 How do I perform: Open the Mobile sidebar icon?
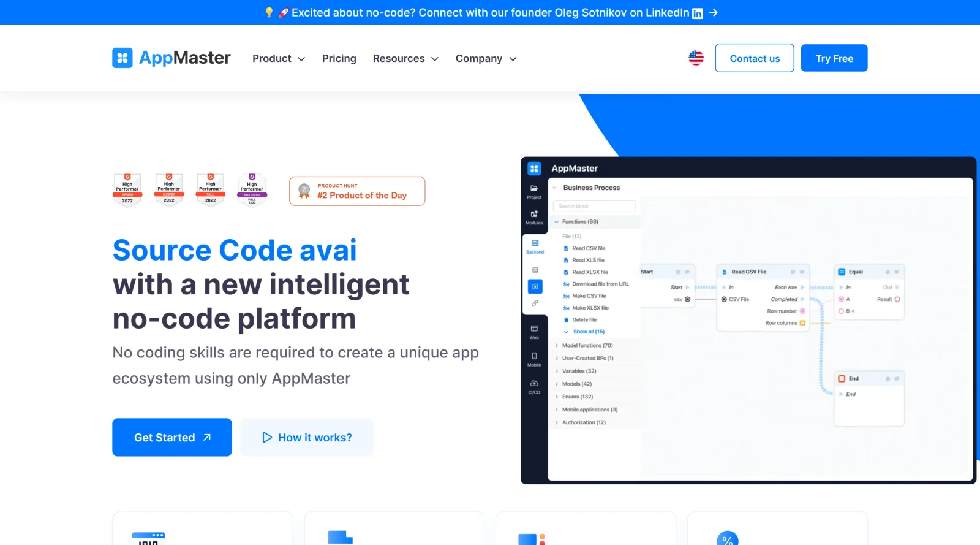pyautogui.click(x=534, y=359)
